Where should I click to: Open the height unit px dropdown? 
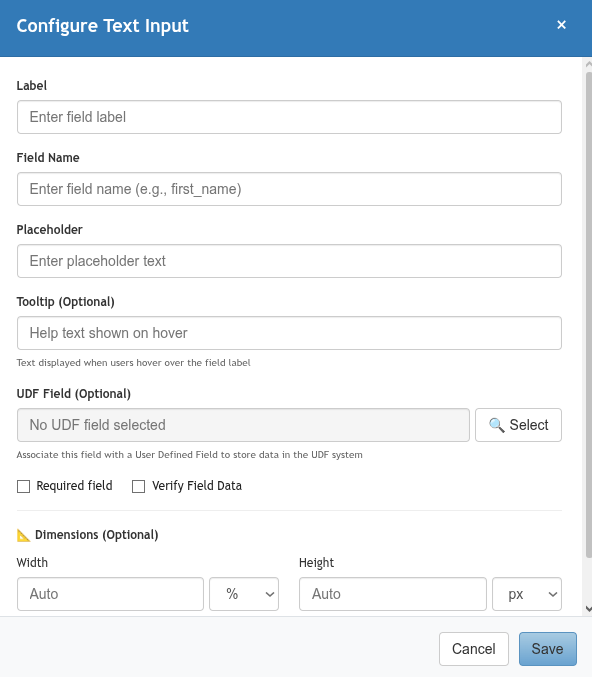point(527,594)
